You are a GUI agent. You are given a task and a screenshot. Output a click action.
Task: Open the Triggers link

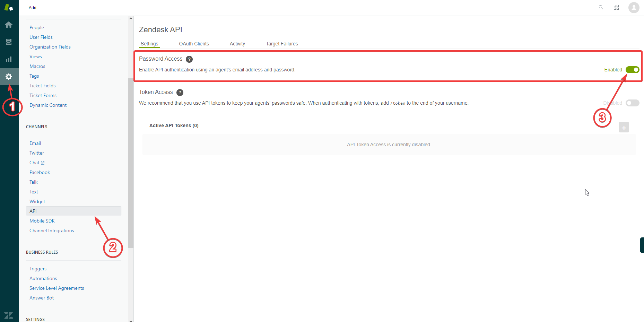click(38, 269)
